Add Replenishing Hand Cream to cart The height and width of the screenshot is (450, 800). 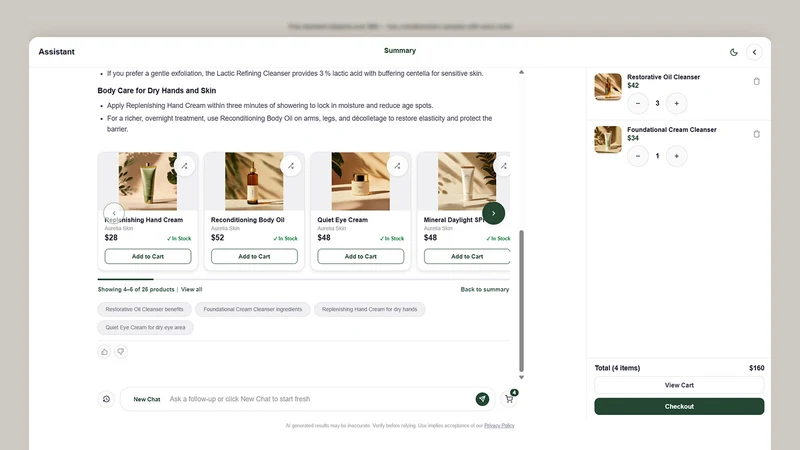click(x=148, y=256)
